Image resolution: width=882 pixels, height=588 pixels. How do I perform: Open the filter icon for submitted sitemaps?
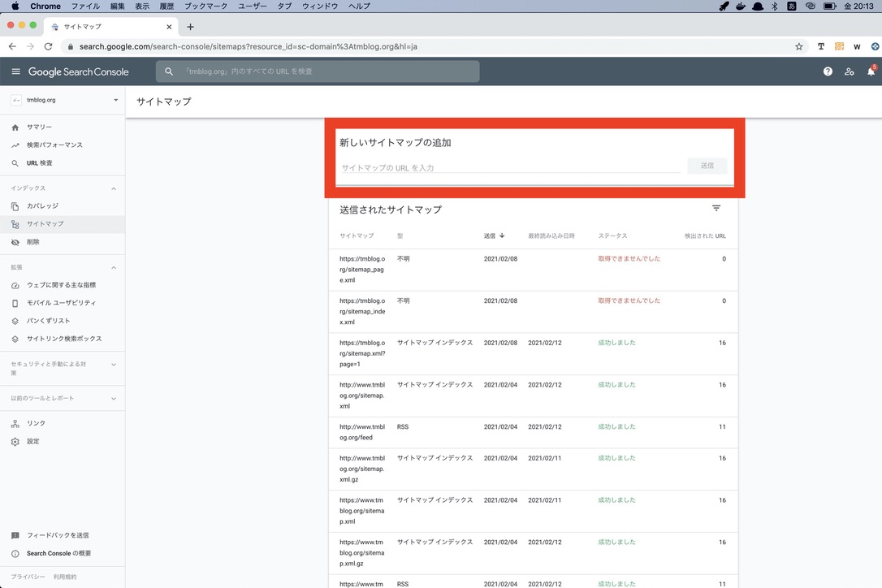pos(716,208)
